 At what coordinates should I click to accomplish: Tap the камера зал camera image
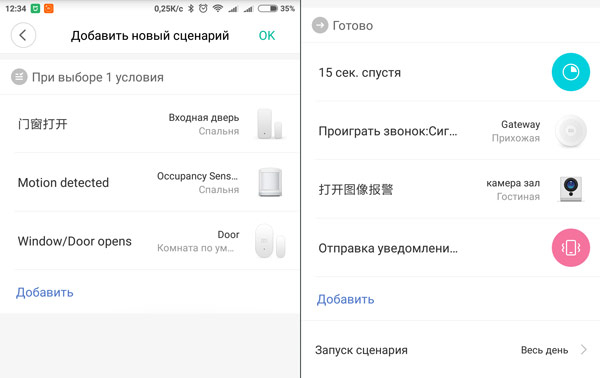coord(571,189)
